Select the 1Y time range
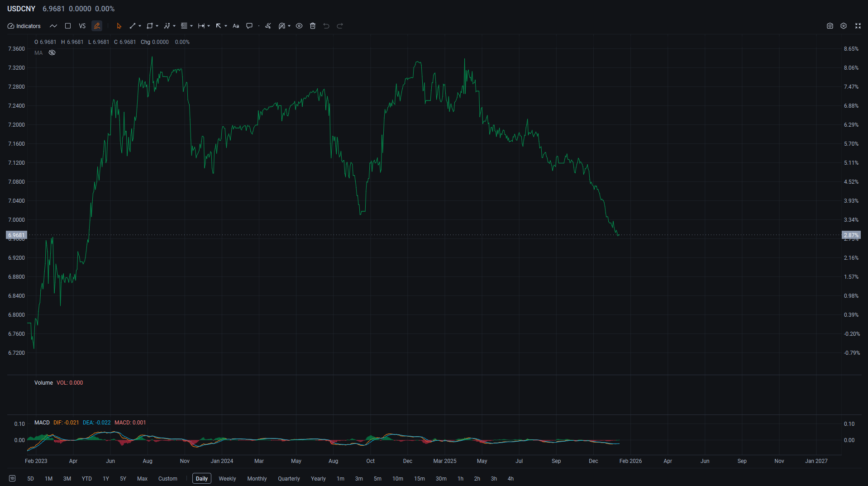This screenshot has width=868, height=486. [106, 478]
